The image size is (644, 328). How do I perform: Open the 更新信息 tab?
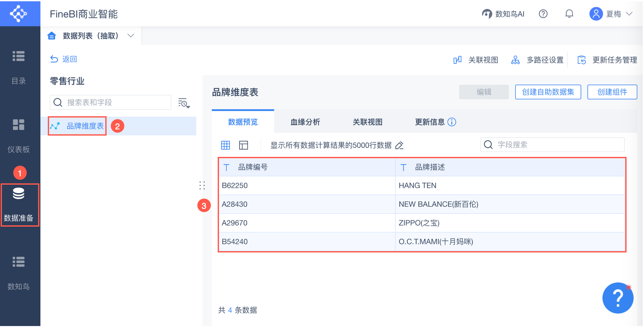[430, 122]
